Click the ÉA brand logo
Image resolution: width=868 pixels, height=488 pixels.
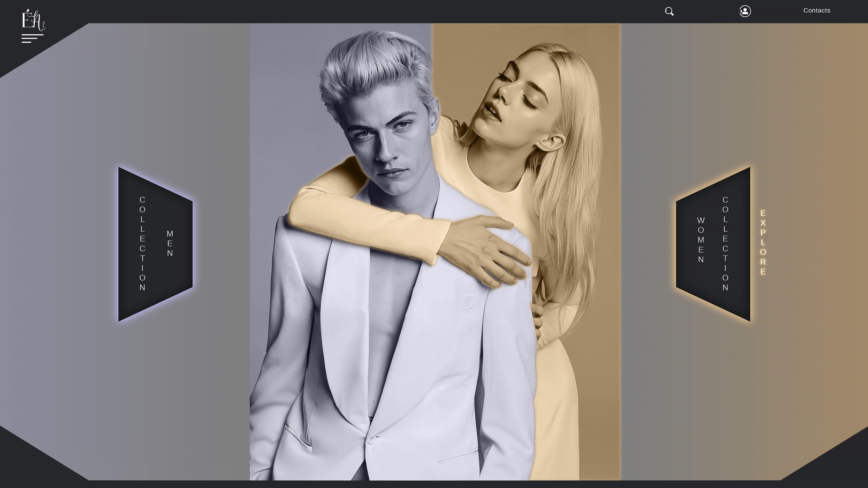(x=33, y=20)
